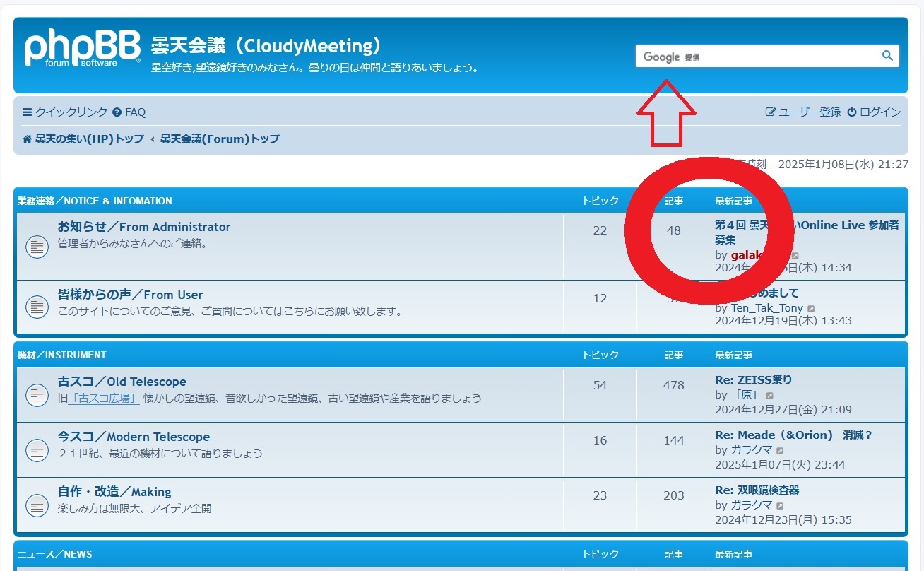
Task: Open 皆様からの声／From User forum
Action: click(x=130, y=295)
